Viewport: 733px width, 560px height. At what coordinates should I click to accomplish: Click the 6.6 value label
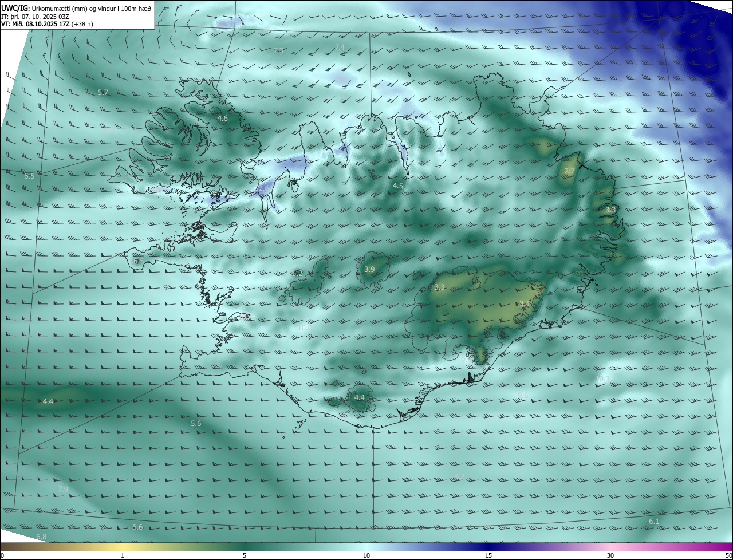[x=137, y=527]
